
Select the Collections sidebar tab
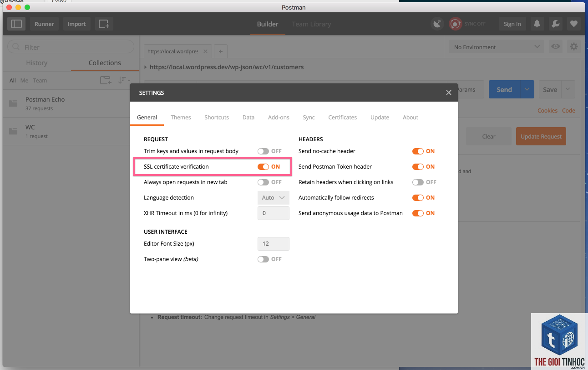coord(105,63)
